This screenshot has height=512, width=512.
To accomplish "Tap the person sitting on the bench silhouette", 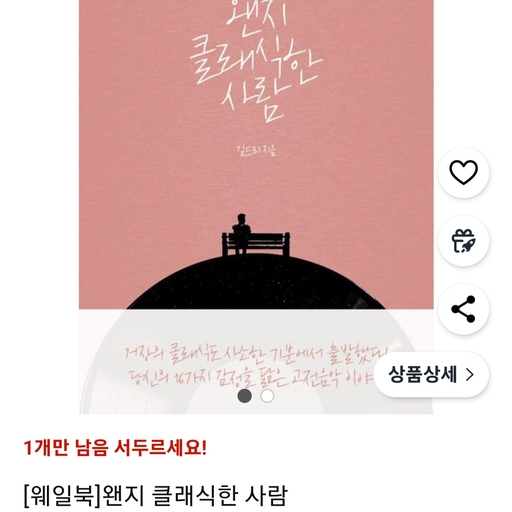I will [242, 233].
